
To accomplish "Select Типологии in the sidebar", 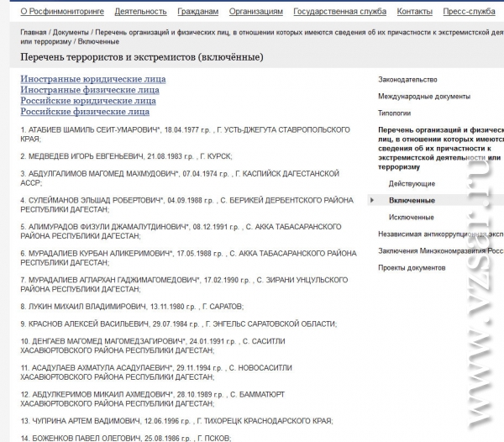I will [395, 113].
